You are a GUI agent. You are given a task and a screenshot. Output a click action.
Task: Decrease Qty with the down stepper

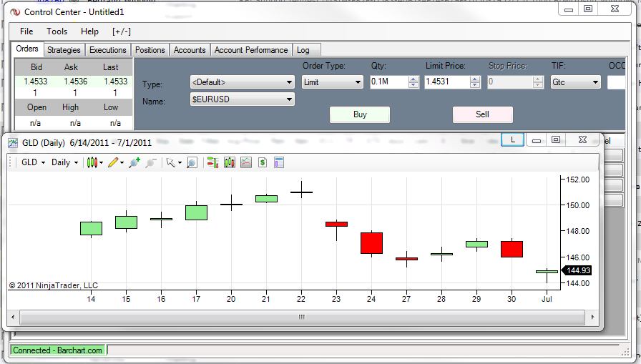(414, 85)
